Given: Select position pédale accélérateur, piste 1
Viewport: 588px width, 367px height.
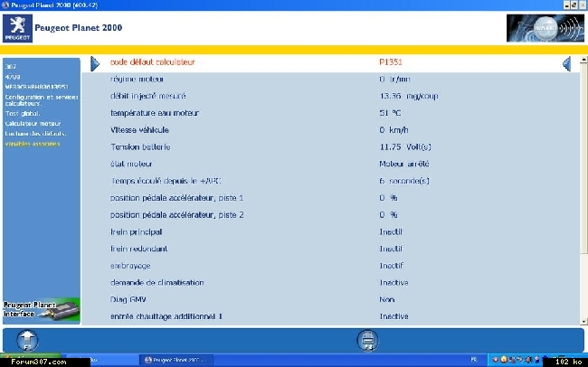Looking at the screenshot, I should click(177, 198).
